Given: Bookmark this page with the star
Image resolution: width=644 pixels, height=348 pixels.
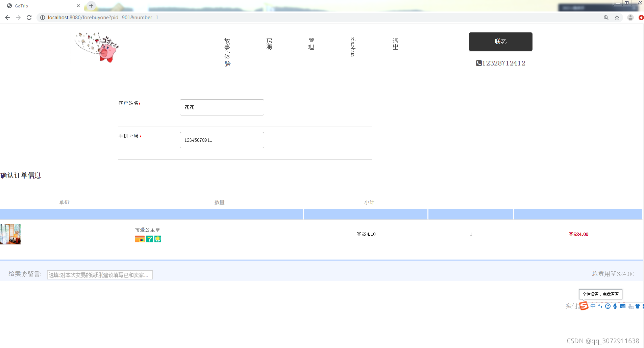Looking at the screenshot, I should click(617, 18).
